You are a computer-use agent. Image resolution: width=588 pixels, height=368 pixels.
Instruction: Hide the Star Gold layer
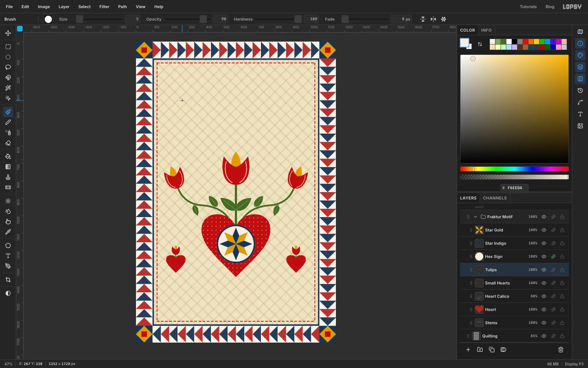[x=544, y=230]
